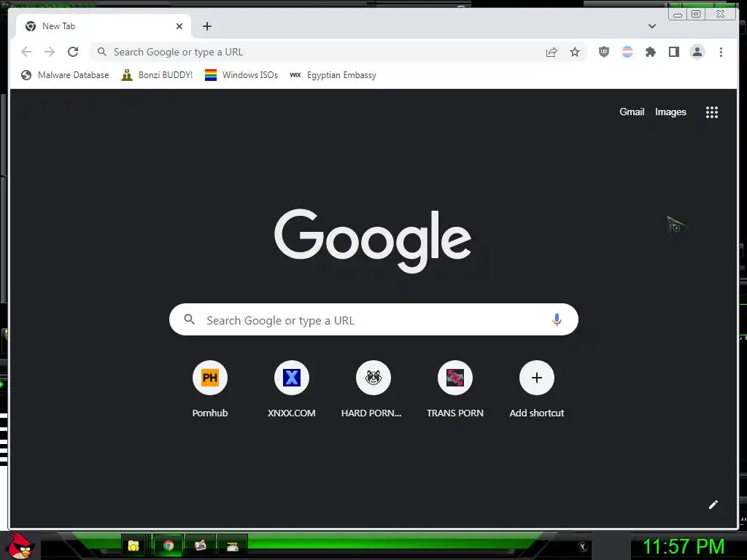
Task: Open the Windows ISOs bookmark
Action: pos(241,75)
